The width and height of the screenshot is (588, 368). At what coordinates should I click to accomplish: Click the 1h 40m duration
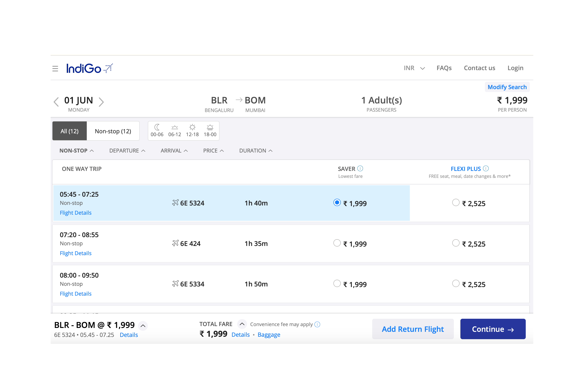256,203
